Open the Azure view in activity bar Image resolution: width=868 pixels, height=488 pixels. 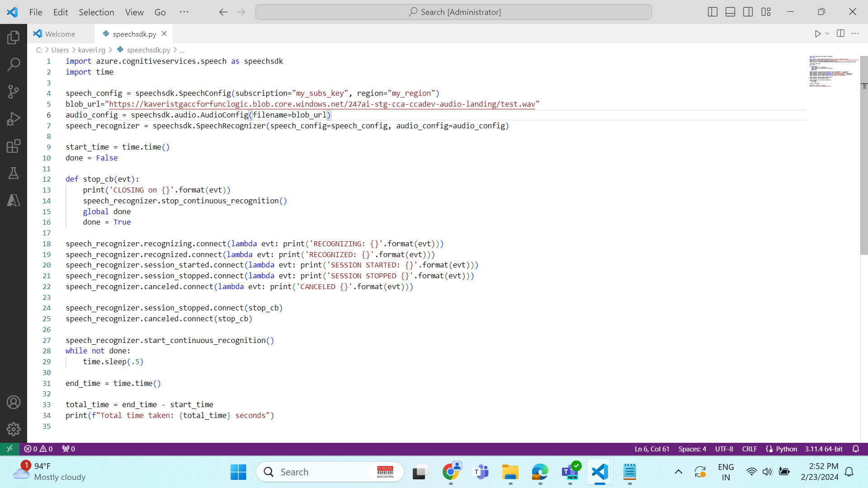click(x=14, y=200)
